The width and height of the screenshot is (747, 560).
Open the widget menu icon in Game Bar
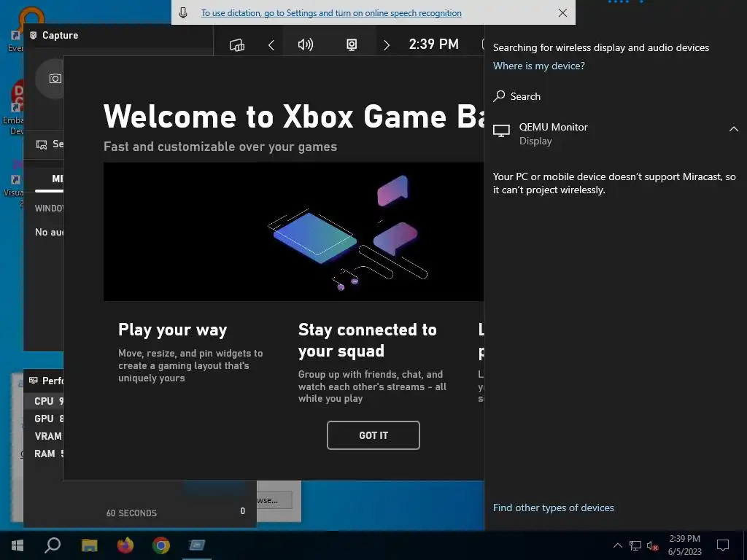pos(237,45)
